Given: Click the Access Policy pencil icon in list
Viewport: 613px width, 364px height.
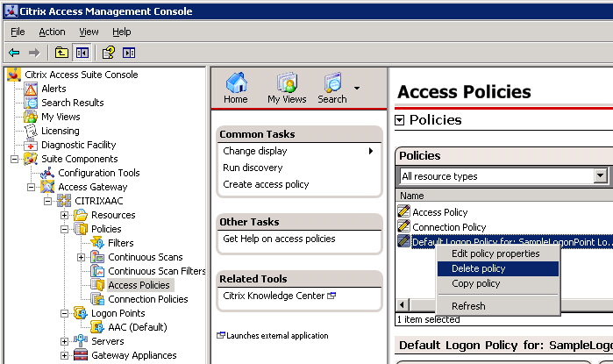Looking at the screenshot, I should tap(404, 211).
